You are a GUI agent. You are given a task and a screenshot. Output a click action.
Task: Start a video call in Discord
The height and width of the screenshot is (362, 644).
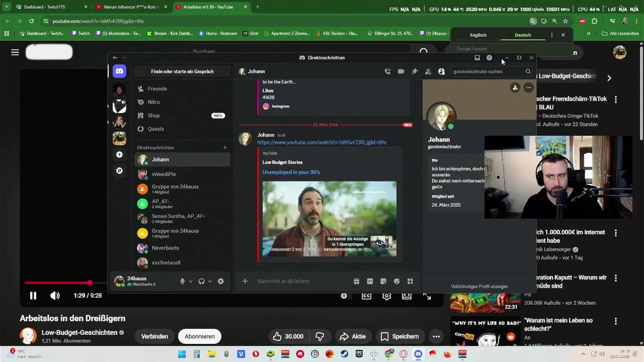click(401, 71)
